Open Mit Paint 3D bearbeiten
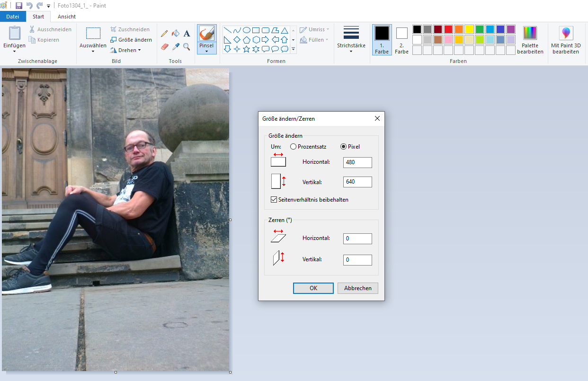 pos(566,40)
